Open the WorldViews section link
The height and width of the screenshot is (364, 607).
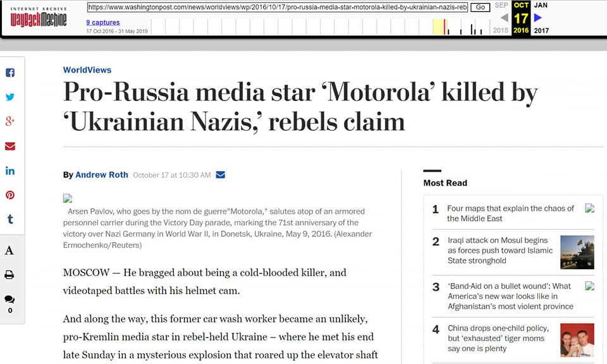87,70
